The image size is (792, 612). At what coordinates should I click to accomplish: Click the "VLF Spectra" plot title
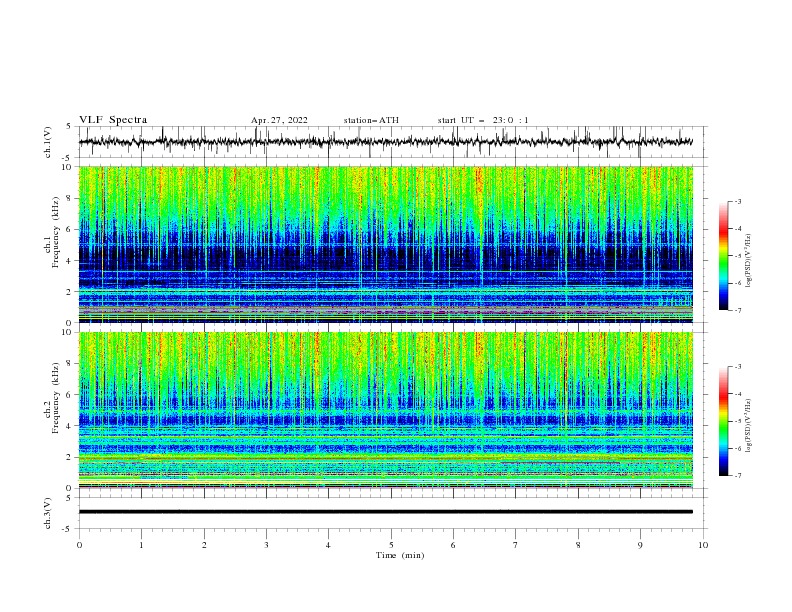[x=113, y=120]
